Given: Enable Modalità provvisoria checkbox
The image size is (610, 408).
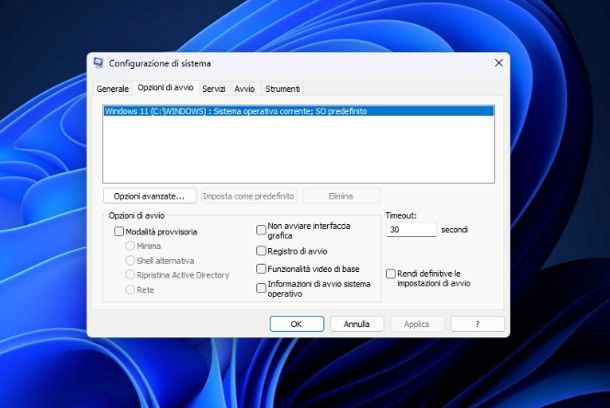Looking at the screenshot, I should 119,231.
